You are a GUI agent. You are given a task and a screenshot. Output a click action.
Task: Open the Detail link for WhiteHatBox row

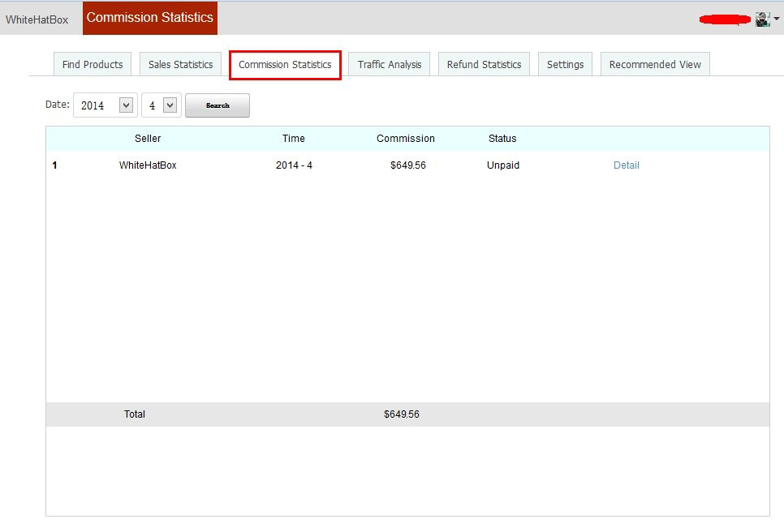(x=626, y=165)
